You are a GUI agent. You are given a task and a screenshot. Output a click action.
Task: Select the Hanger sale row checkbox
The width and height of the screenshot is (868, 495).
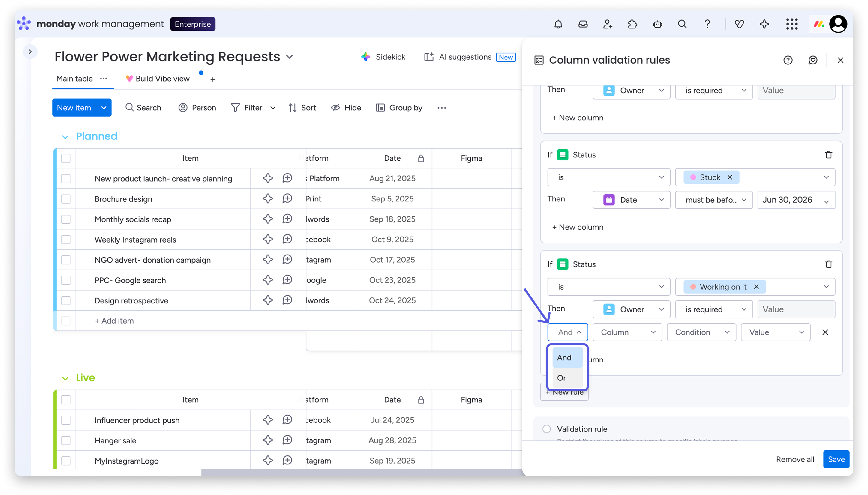[66, 441]
